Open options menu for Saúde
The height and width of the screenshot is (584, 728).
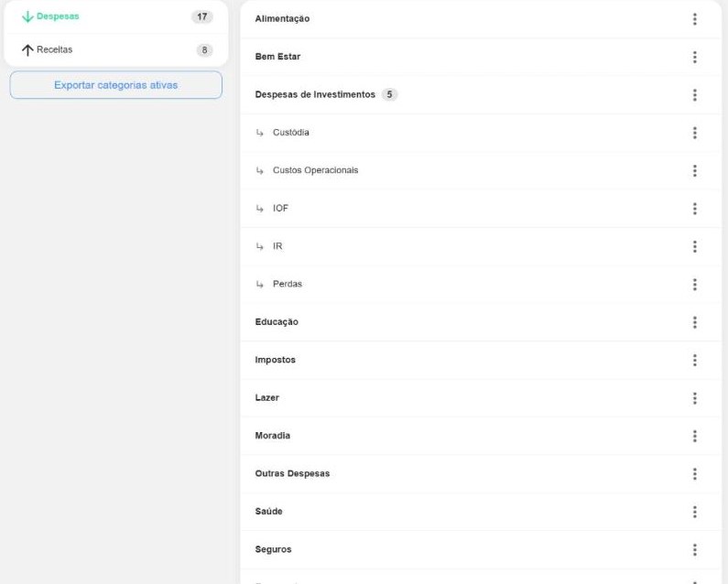[x=694, y=512]
